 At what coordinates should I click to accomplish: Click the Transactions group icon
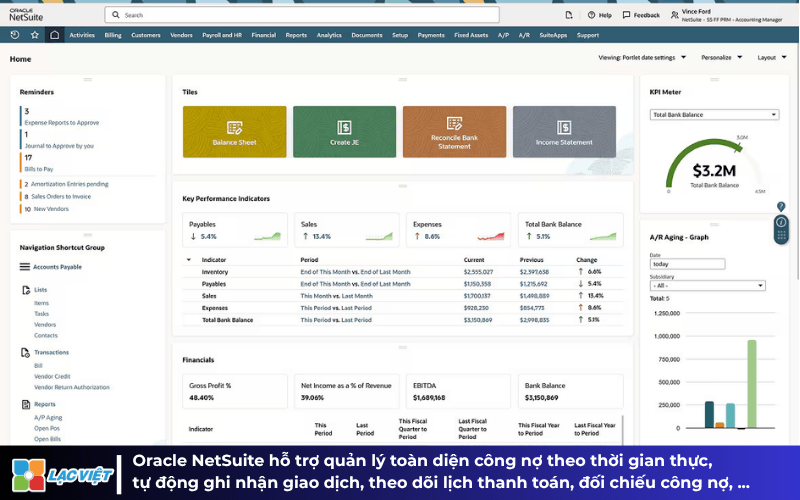click(26, 353)
